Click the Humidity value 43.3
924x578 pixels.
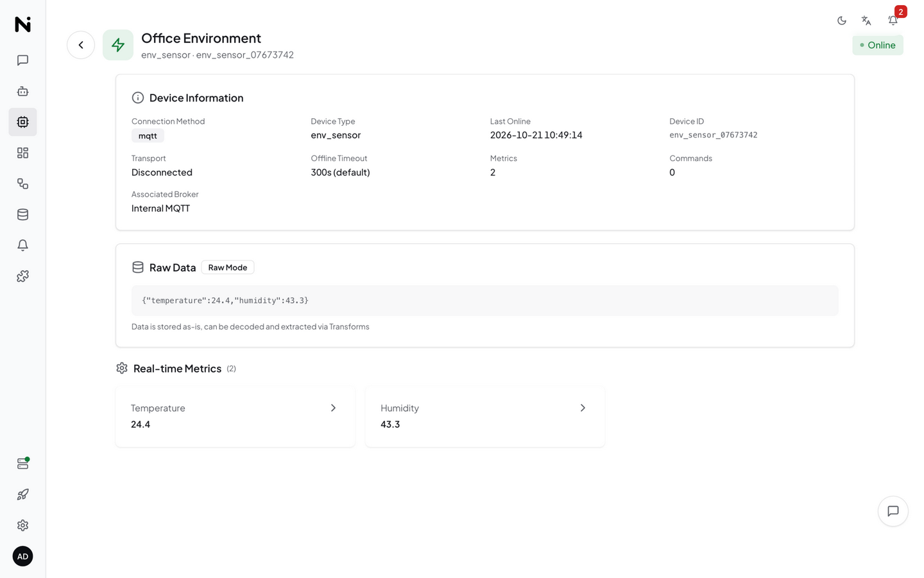[x=390, y=424]
